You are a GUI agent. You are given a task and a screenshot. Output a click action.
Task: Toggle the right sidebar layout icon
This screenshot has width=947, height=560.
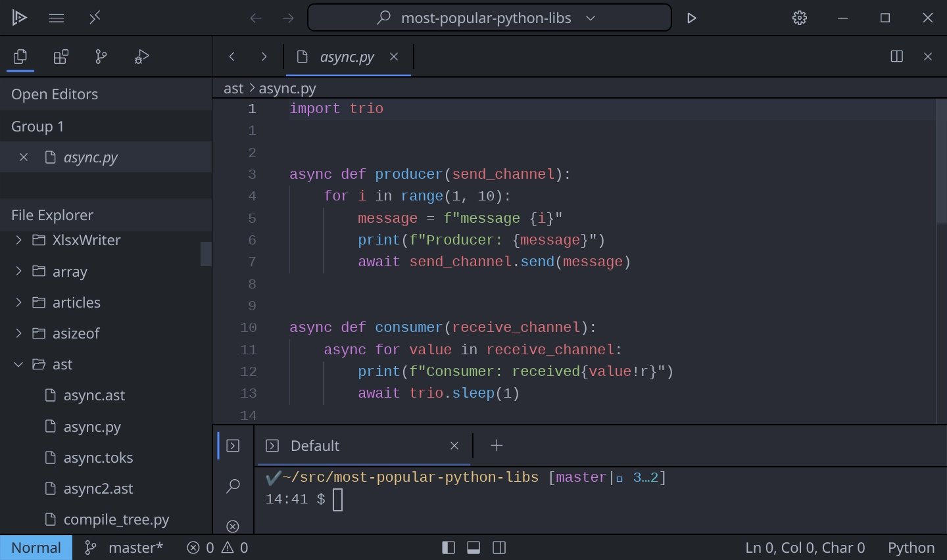point(499,548)
